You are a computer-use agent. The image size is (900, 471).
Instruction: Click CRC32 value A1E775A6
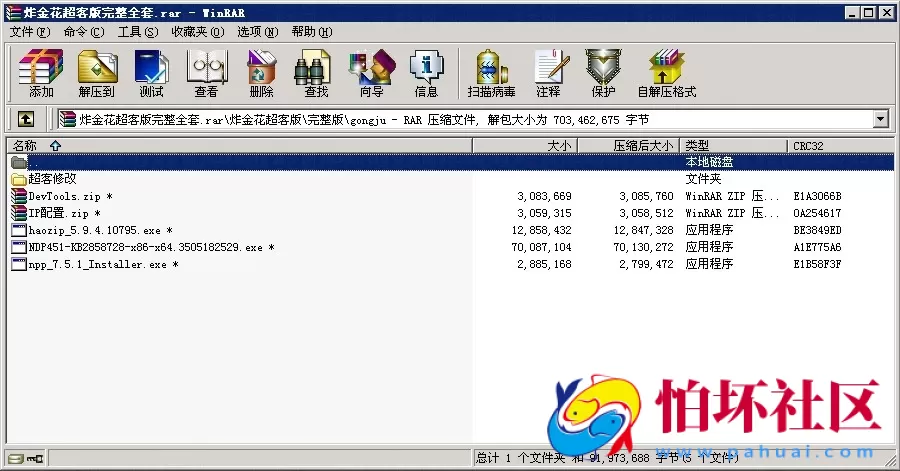tap(817, 247)
